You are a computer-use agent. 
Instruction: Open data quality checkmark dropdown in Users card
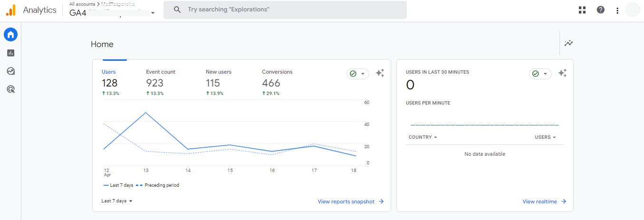357,74
